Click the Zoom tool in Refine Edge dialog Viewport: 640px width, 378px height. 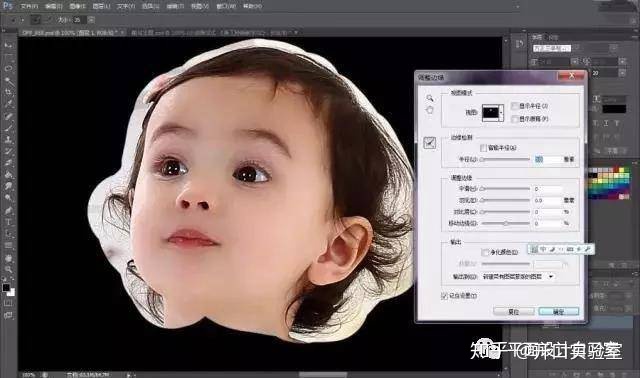point(430,98)
